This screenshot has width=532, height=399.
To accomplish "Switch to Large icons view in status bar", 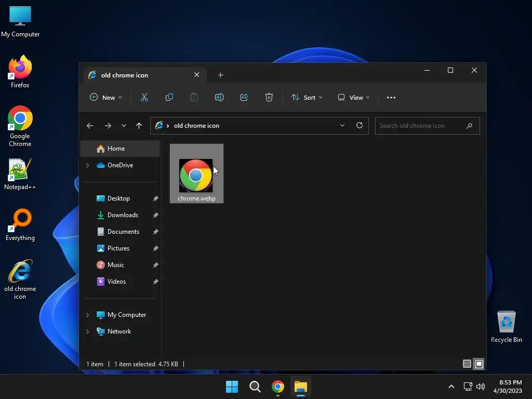I will click(478, 364).
